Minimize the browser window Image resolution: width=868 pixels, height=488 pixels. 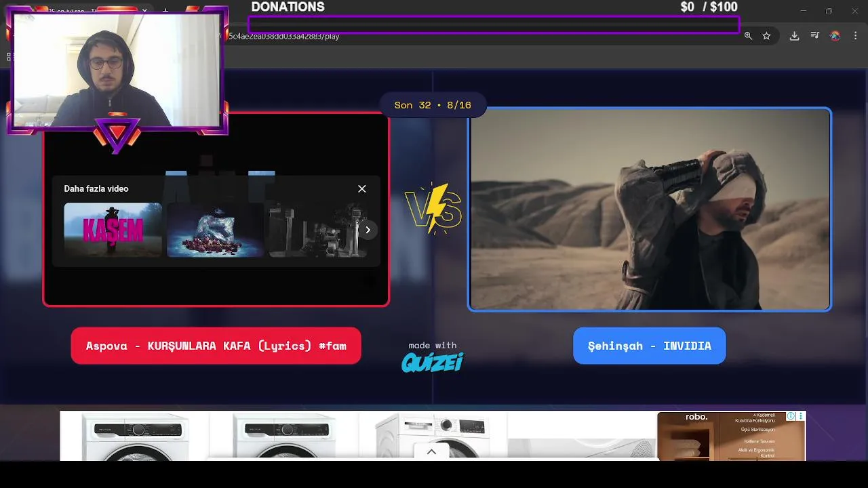click(804, 11)
